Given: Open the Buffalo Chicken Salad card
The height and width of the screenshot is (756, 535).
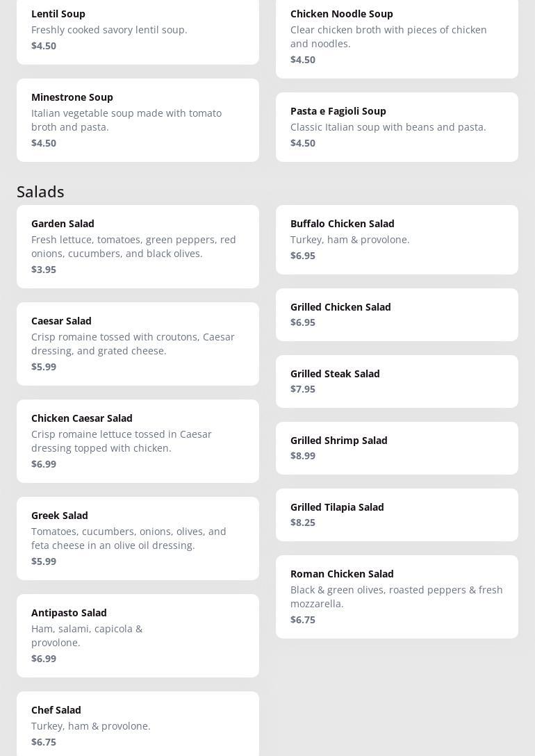Looking at the screenshot, I should tap(397, 240).
